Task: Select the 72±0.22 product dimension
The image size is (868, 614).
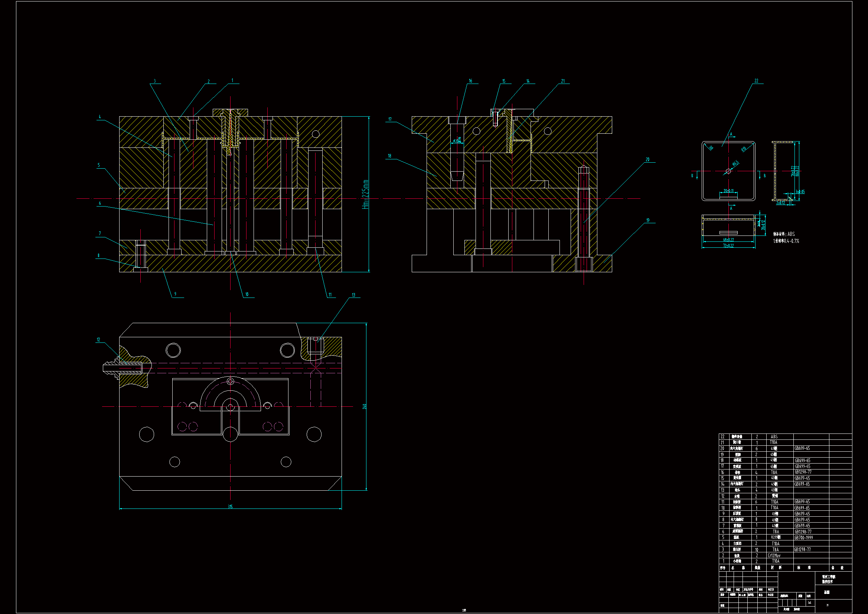Action: [728, 246]
